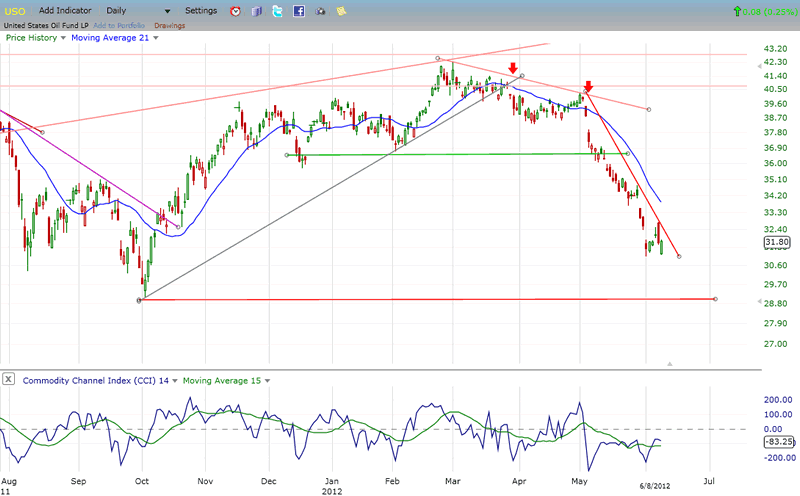Click the camera snapshot icon

320,11
